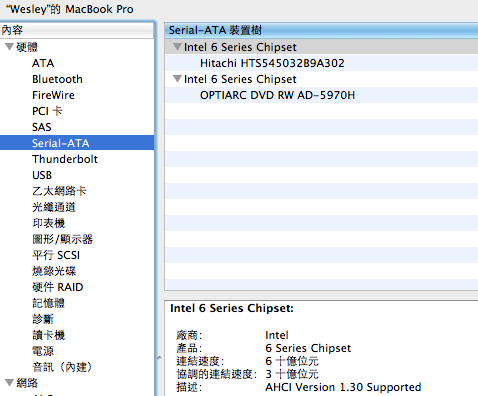
Task: Click the 連結速度 value 6 十億位元
Action: coord(292,361)
